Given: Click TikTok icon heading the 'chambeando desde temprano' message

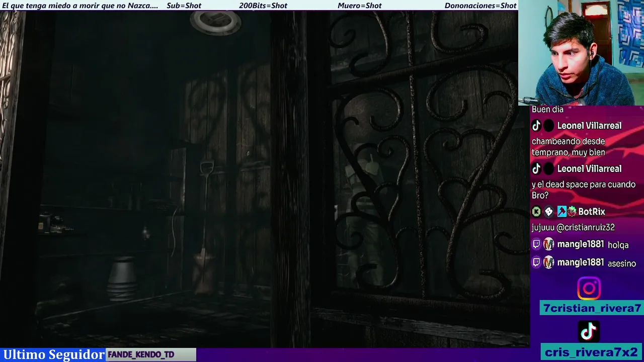Looking at the screenshot, I should click(536, 126).
